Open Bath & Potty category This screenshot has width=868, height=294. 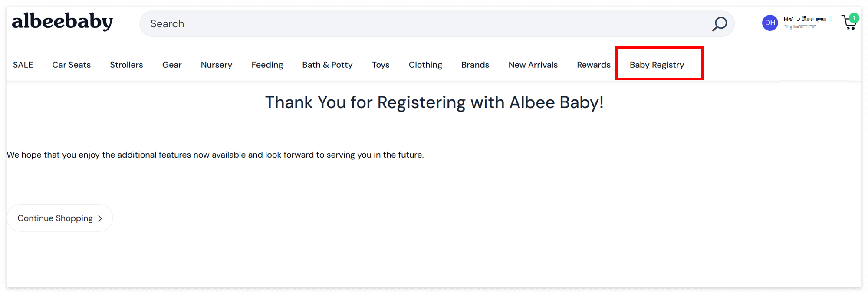click(x=327, y=65)
